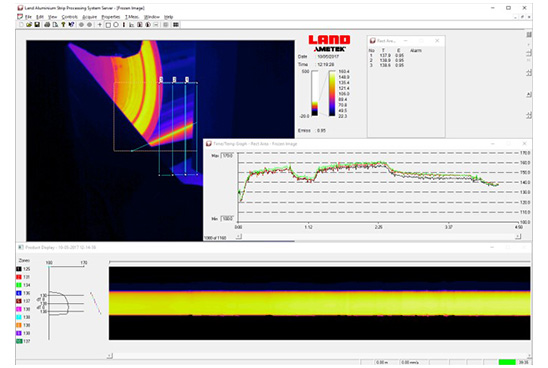Click the strip thermal image in Product Display

(319, 303)
